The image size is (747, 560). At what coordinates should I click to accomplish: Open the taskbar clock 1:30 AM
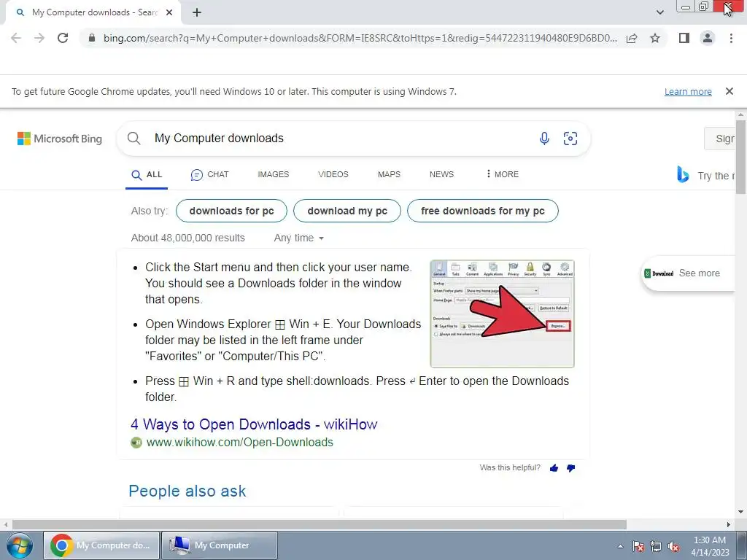pos(710,546)
